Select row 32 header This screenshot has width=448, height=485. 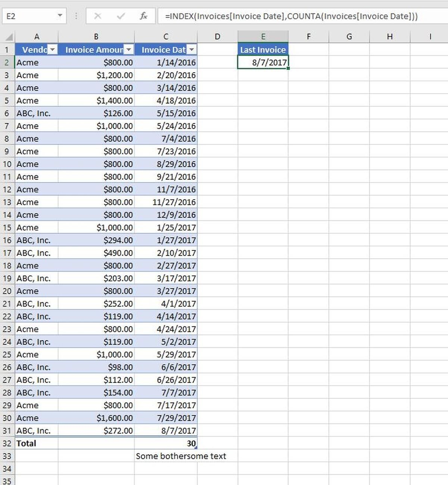pos(7,443)
